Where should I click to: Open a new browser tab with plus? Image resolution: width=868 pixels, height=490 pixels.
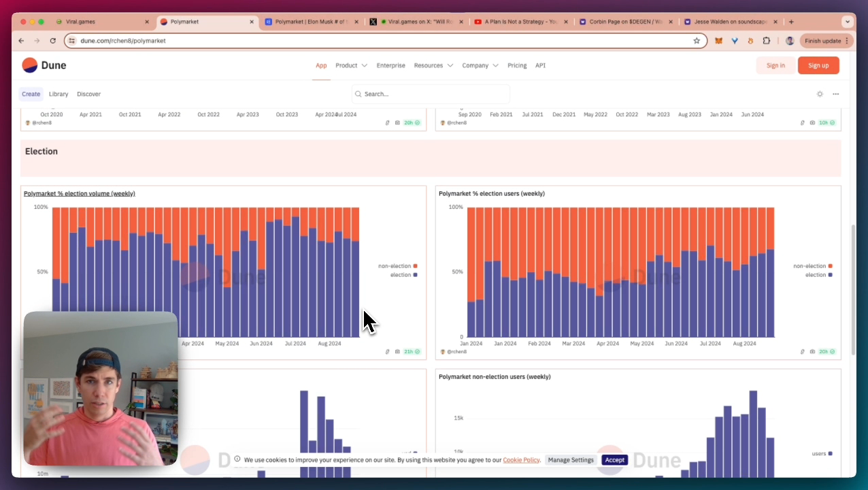pyautogui.click(x=791, y=22)
